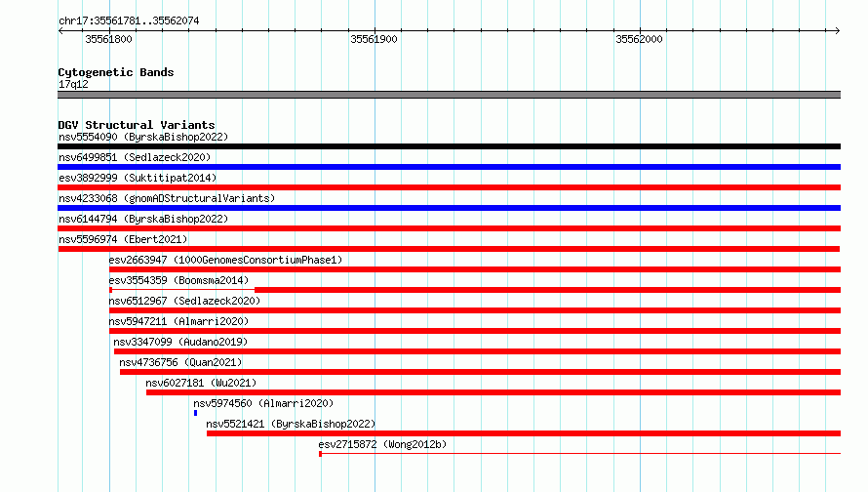This screenshot has width=868, height=492.
Task: Click the red nsv3347099 variant bar
Action: click(x=477, y=351)
